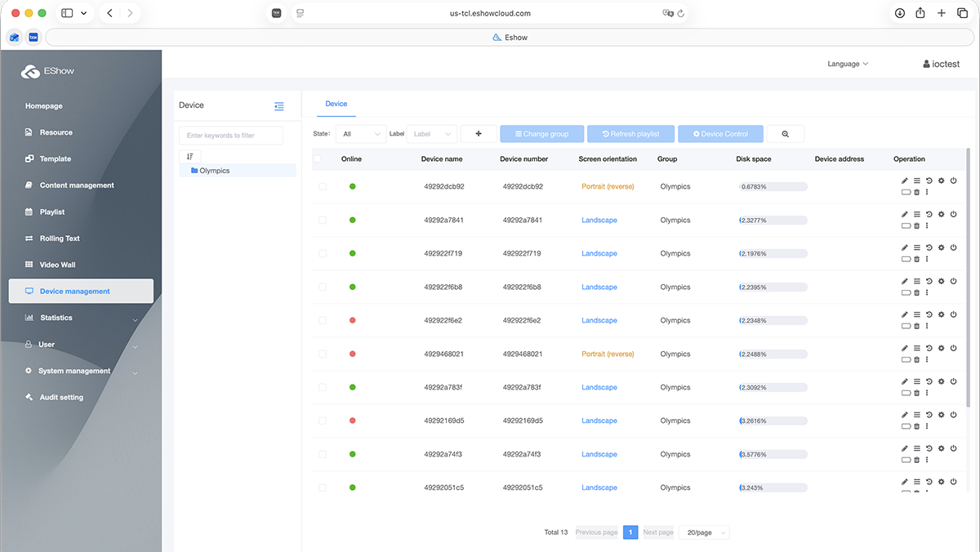Open the 20/page size dropdown
Image resolution: width=980 pixels, height=552 pixels.
(704, 532)
